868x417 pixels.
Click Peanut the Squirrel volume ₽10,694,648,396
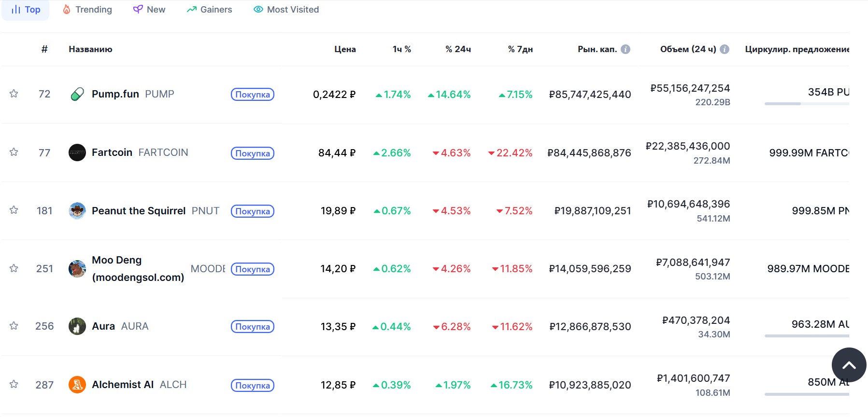[x=688, y=204]
